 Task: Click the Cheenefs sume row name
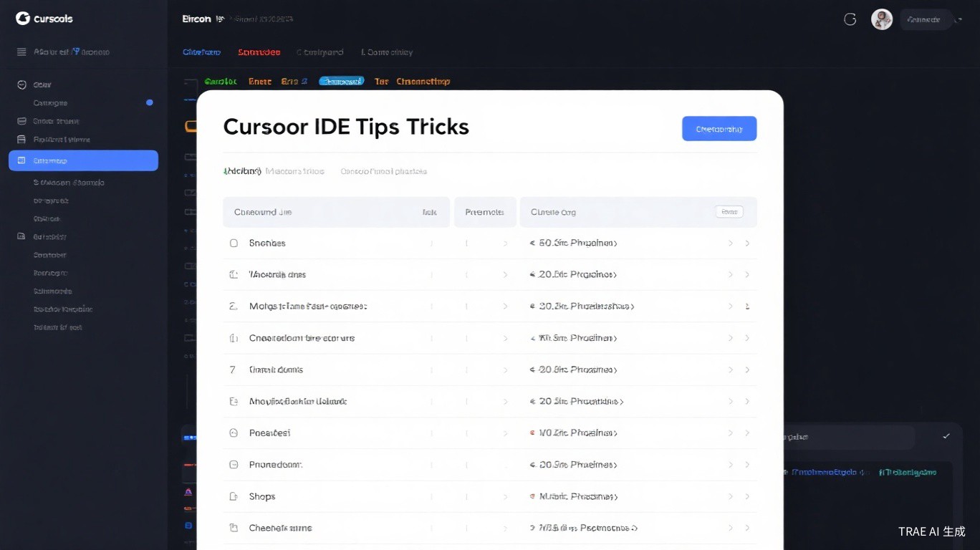tap(280, 528)
